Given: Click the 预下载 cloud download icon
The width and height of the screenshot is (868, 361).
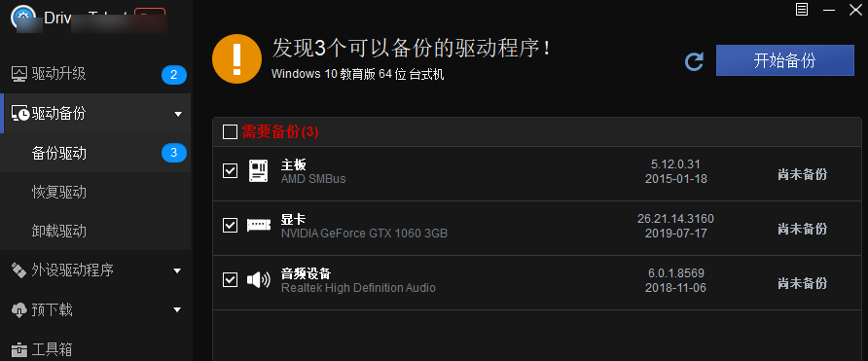Looking at the screenshot, I should [18, 310].
